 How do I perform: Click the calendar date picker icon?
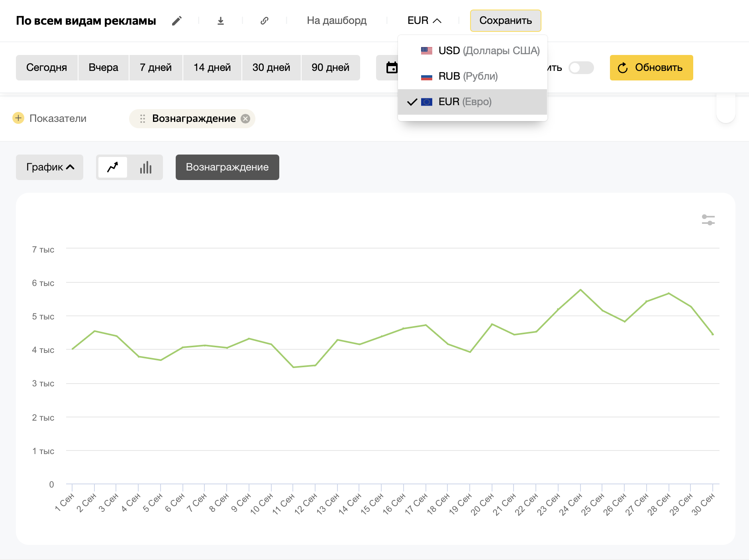[x=392, y=68]
